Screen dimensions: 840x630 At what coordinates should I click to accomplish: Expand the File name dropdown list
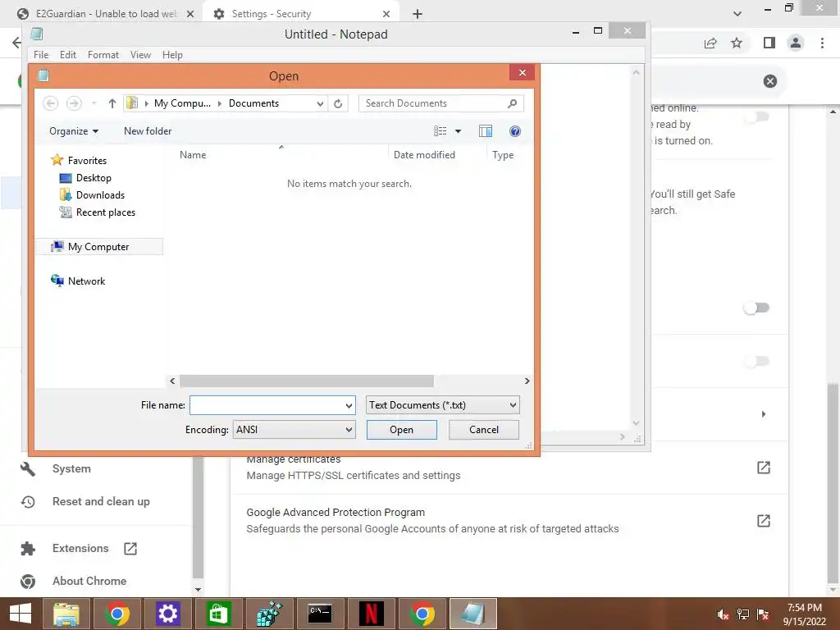(x=349, y=405)
